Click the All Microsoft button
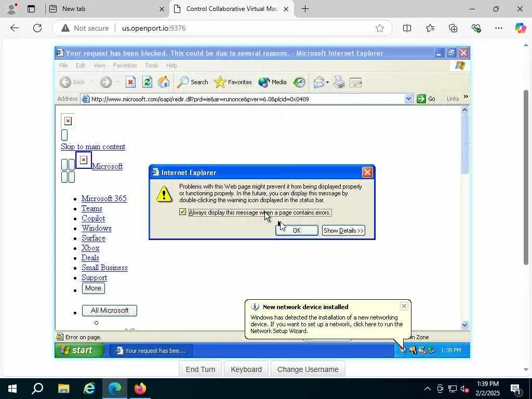This screenshot has height=399, width=532. coord(110,311)
